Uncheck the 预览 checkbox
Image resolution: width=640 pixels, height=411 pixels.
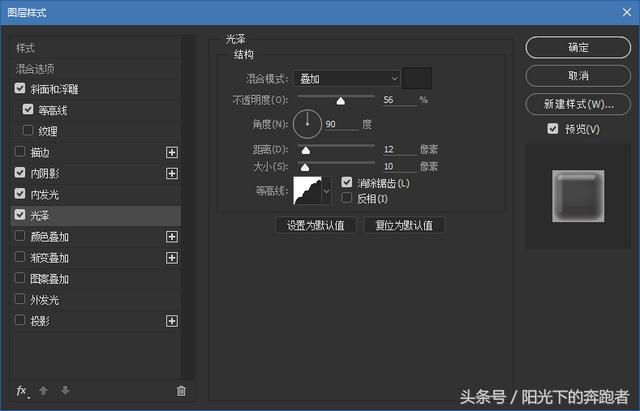coord(553,129)
